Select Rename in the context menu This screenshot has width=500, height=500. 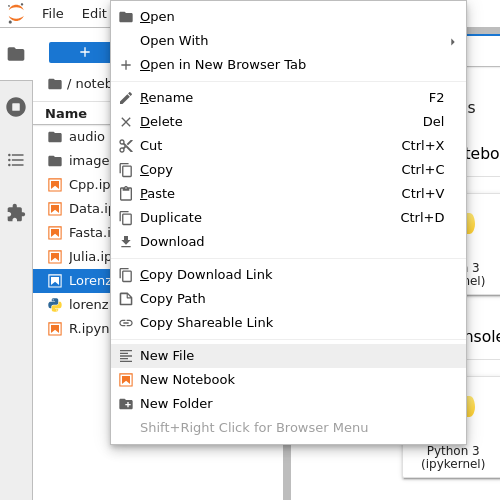pyautogui.click(x=288, y=98)
